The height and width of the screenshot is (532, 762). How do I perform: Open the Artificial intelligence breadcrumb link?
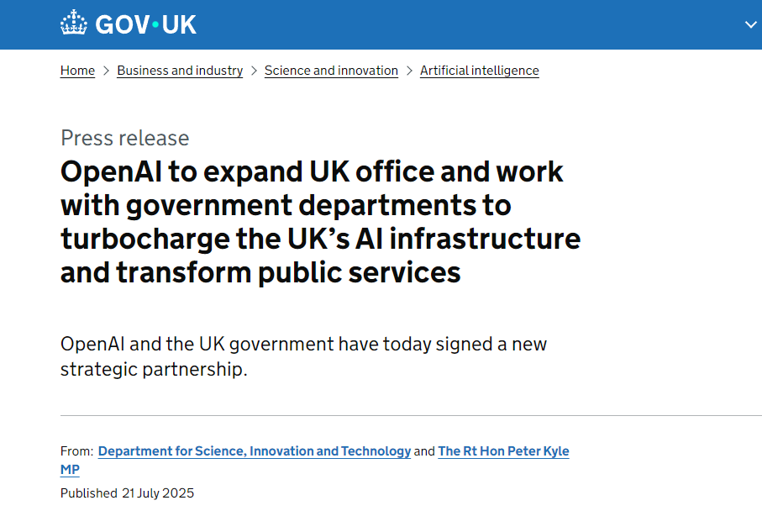[x=479, y=71]
